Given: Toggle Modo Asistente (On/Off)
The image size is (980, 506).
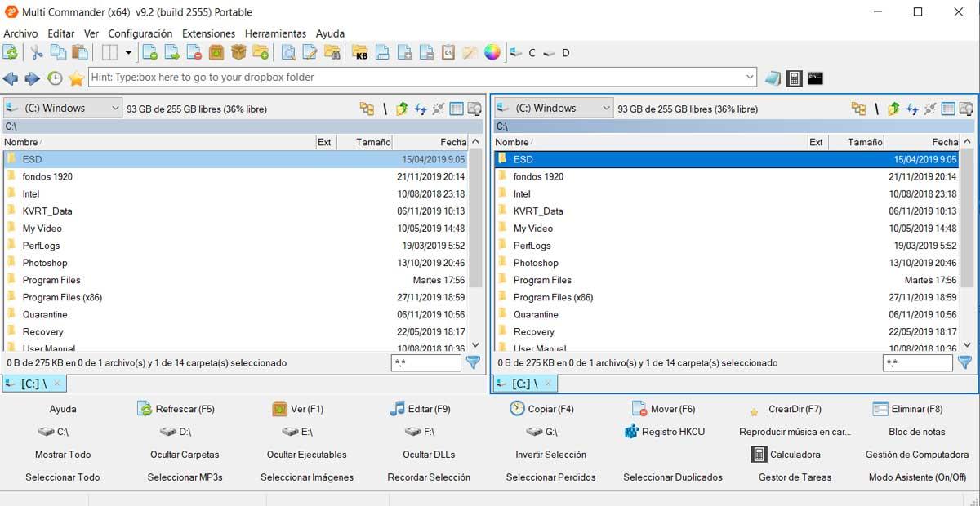Looking at the screenshot, I should pos(916,477).
